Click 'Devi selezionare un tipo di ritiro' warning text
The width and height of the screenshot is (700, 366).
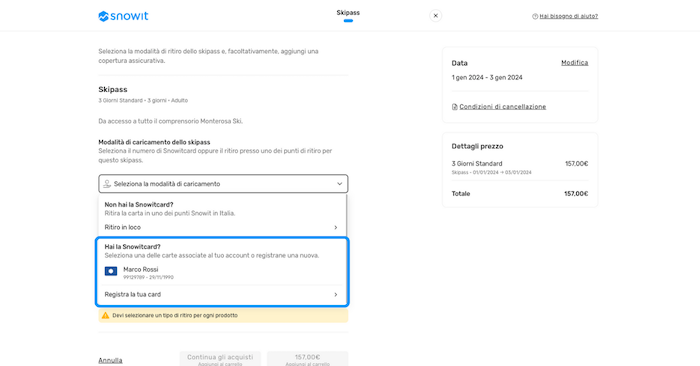click(175, 316)
